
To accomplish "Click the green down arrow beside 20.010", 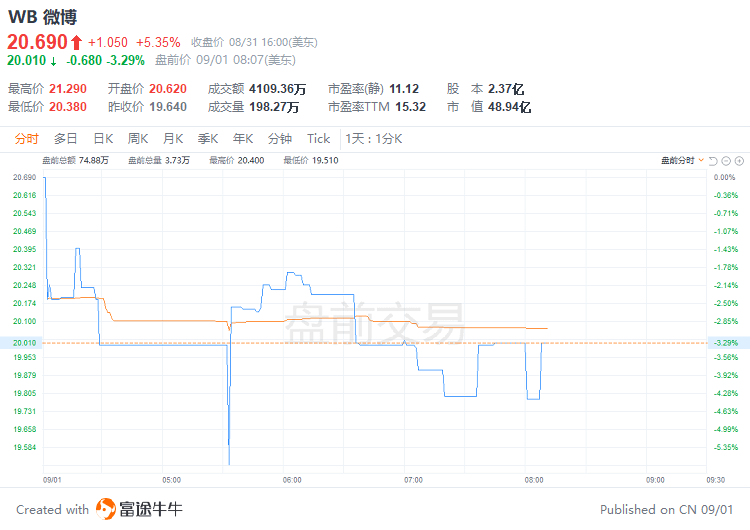I will coord(53,61).
